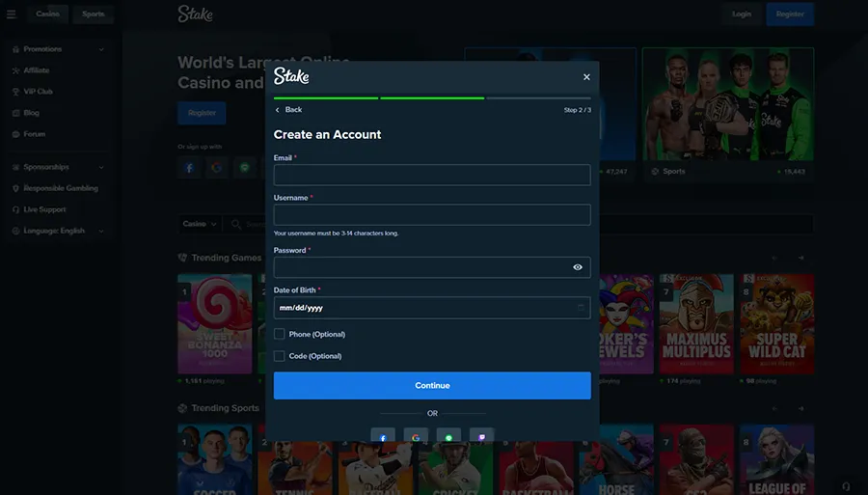
Task: Focus the Email input field
Action: click(432, 175)
